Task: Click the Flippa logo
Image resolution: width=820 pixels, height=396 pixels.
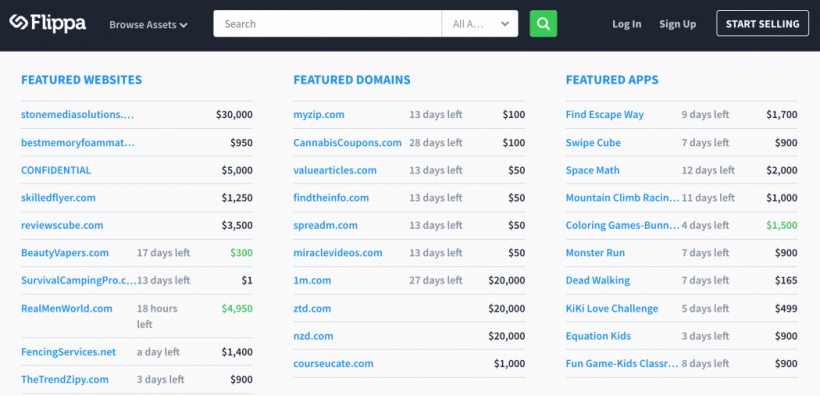Action: [48, 23]
